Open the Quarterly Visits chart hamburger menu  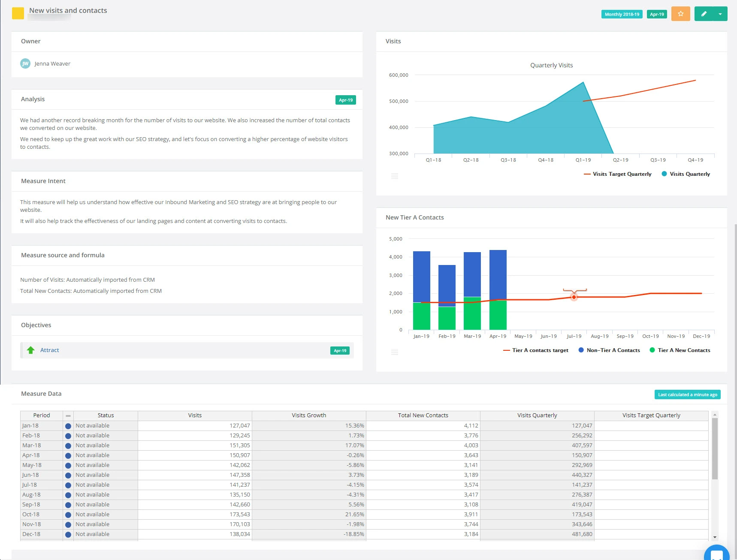pyautogui.click(x=394, y=176)
